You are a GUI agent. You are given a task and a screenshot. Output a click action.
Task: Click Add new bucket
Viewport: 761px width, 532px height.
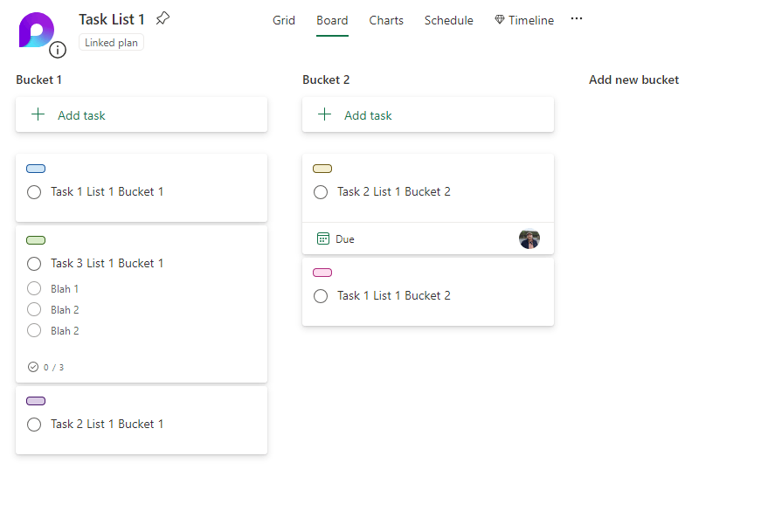(633, 79)
